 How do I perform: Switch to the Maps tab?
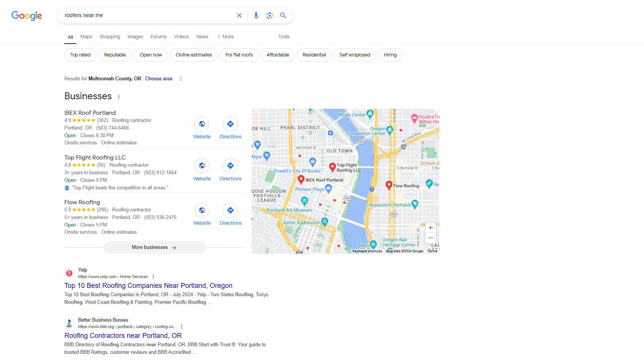[86, 37]
